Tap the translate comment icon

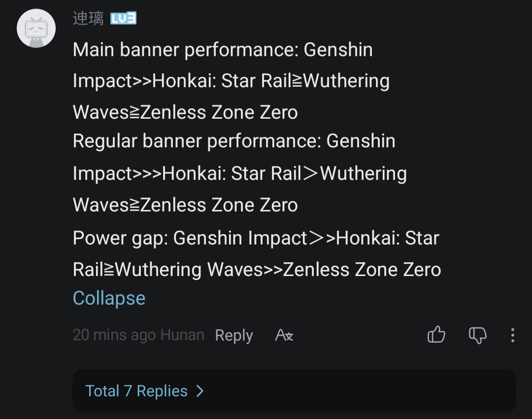[x=284, y=335]
